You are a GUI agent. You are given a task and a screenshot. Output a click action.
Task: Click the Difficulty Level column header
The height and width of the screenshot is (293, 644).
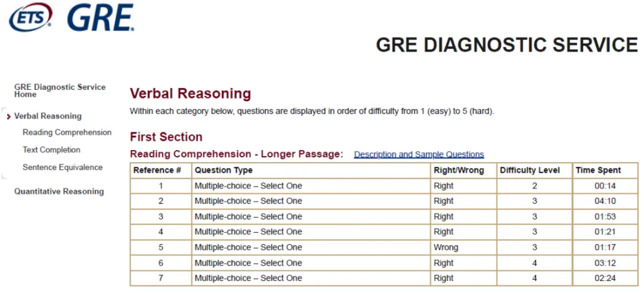530,170
